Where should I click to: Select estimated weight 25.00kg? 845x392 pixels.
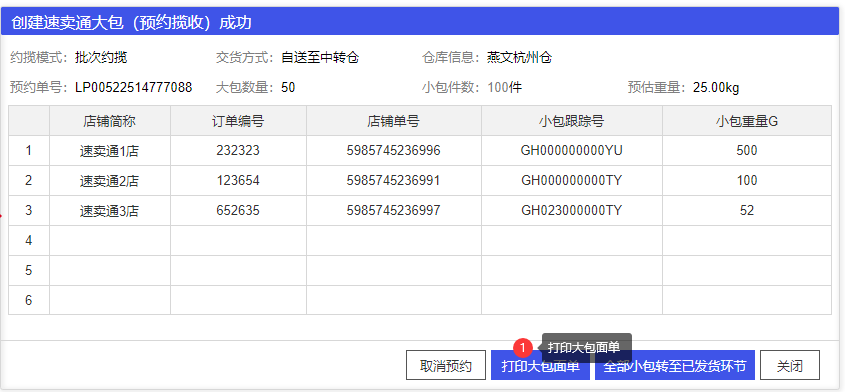pos(716,87)
